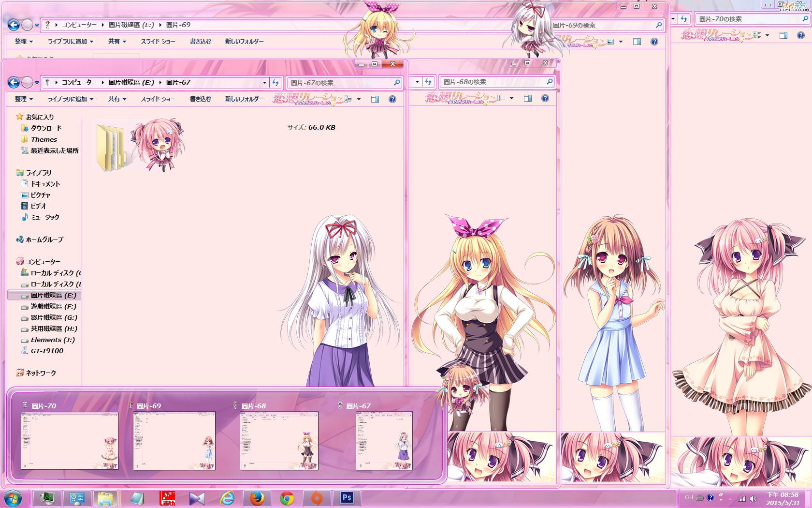Click the お気に入り star icon in the sidebar
This screenshot has height=508, width=812.
[19, 117]
